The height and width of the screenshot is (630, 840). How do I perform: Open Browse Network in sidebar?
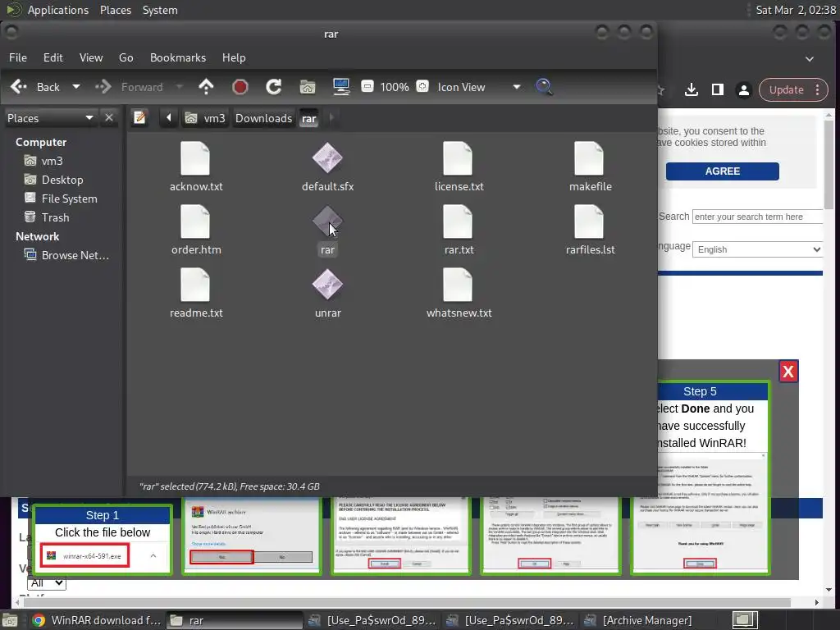point(67,255)
